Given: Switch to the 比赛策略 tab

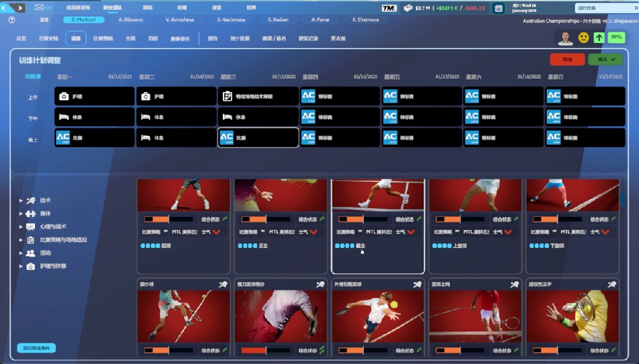Looking at the screenshot, I should pyautogui.click(x=103, y=39).
